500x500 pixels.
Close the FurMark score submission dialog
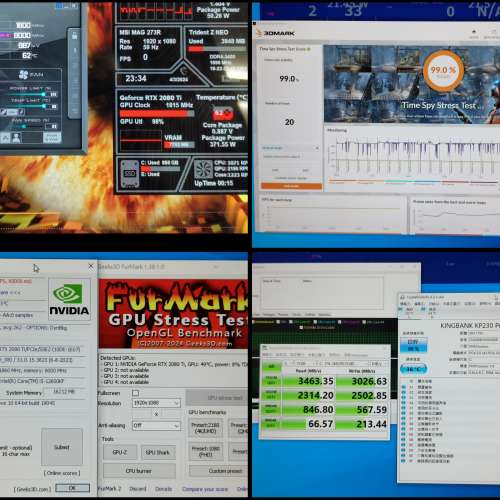(x=91, y=266)
